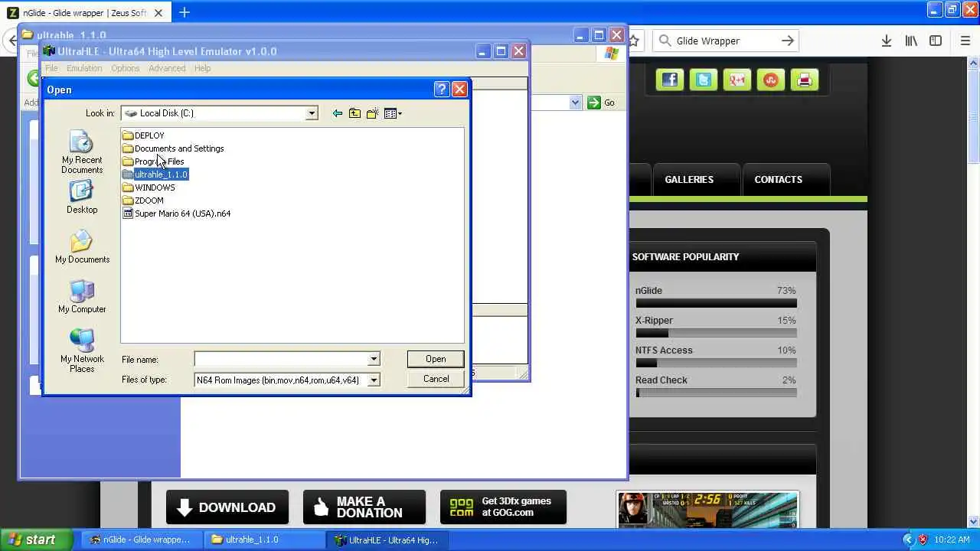Create new folder in Open dialog
The height and width of the screenshot is (551, 980).
point(372,113)
